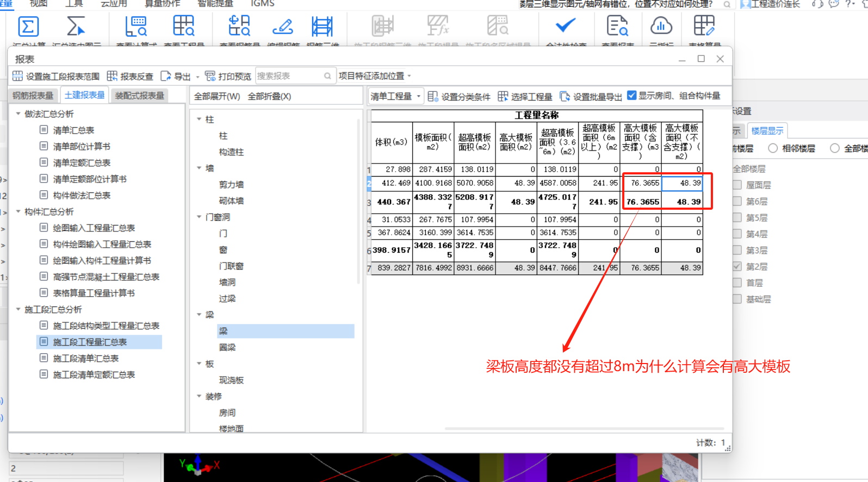Uncheck 显示房间、组合构件量 checkbox
This screenshot has width=868, height=482.
(631, 95)
